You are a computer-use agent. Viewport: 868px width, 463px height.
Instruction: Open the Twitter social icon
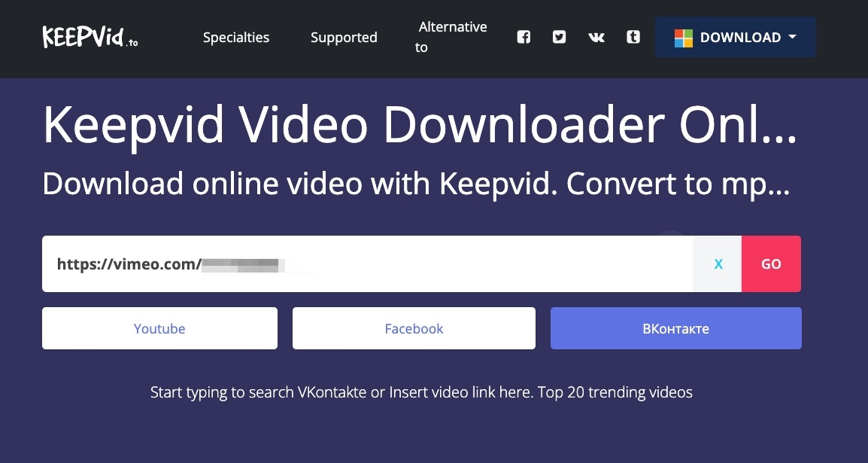[559, 37]
